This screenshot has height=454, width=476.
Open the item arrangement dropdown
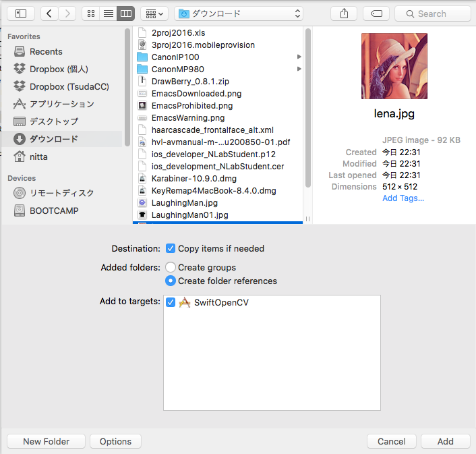point(154,13)
